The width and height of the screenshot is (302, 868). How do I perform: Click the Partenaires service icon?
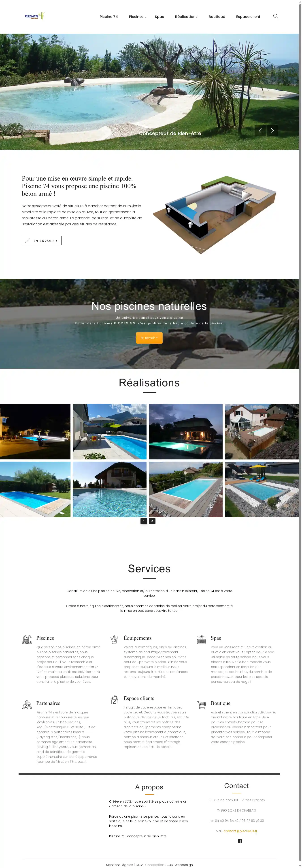(27, 704)
